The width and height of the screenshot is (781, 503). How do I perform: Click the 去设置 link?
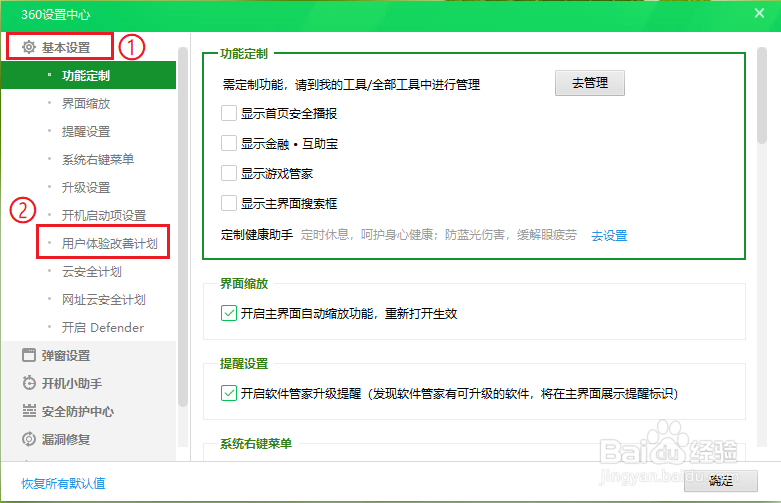[x=609, y=236]
